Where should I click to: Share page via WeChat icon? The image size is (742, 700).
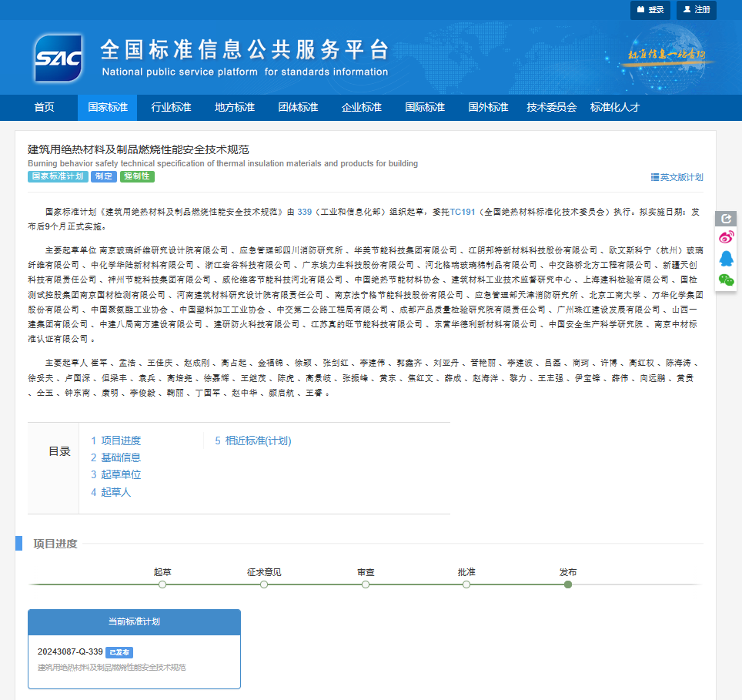[726, 280]
